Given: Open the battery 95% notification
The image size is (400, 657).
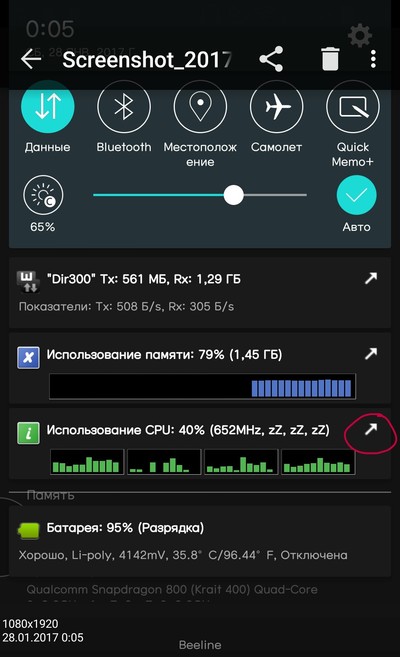Looking at the screenshot, I should click(x=200, y=541).
